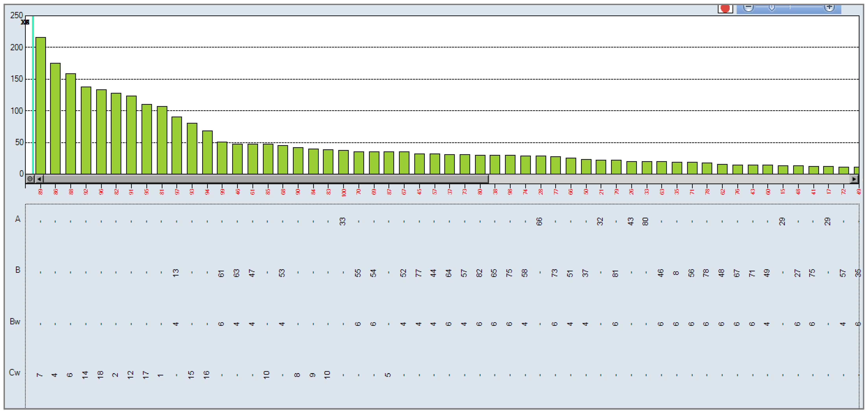Image resolution: width=868 pixels, height=413 pixels.
Task: Move the zoom slider thumb to a new position
Action: click(x=772, y=7)
